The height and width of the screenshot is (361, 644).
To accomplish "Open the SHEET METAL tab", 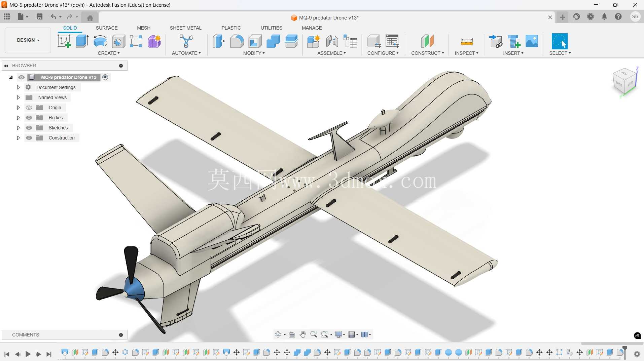I will point(186,28).
